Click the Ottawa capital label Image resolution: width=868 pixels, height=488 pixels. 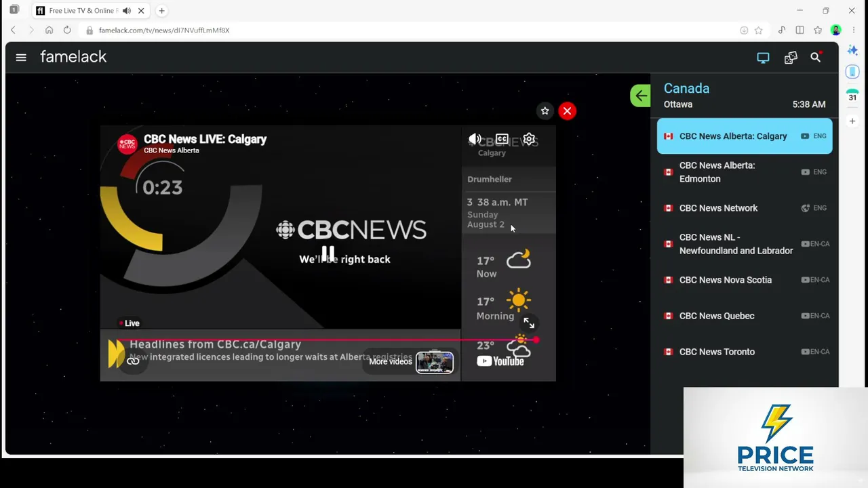pos(678,104)
